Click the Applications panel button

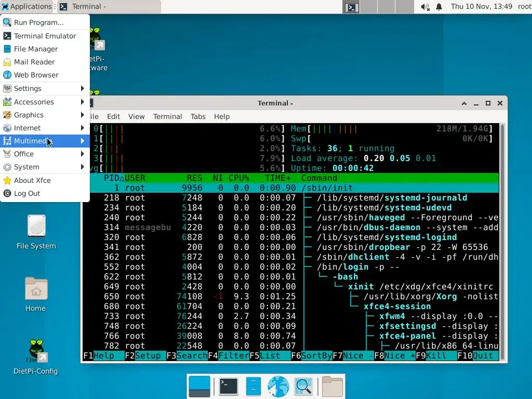(27, 7)
